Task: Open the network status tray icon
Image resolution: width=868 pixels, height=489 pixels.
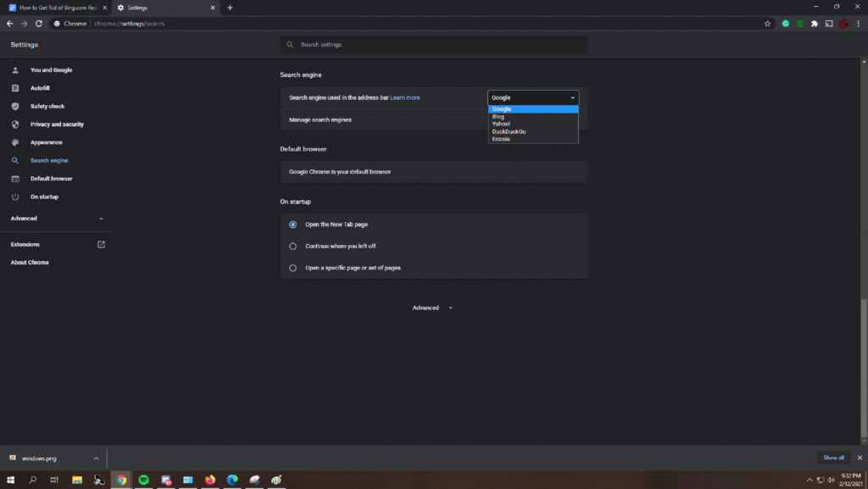Action: point(821,481)
